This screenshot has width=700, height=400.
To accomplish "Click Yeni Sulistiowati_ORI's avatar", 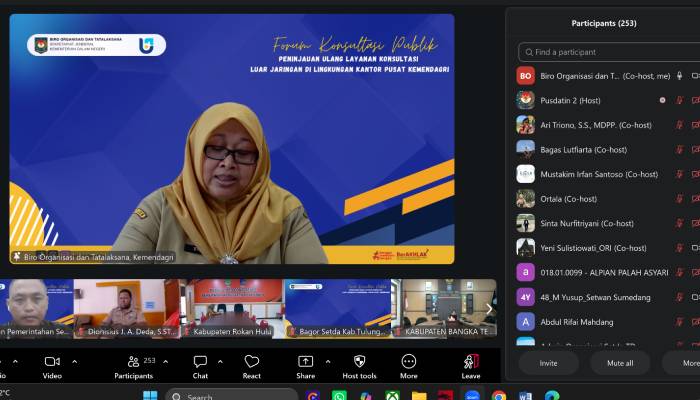I will 525,248.
